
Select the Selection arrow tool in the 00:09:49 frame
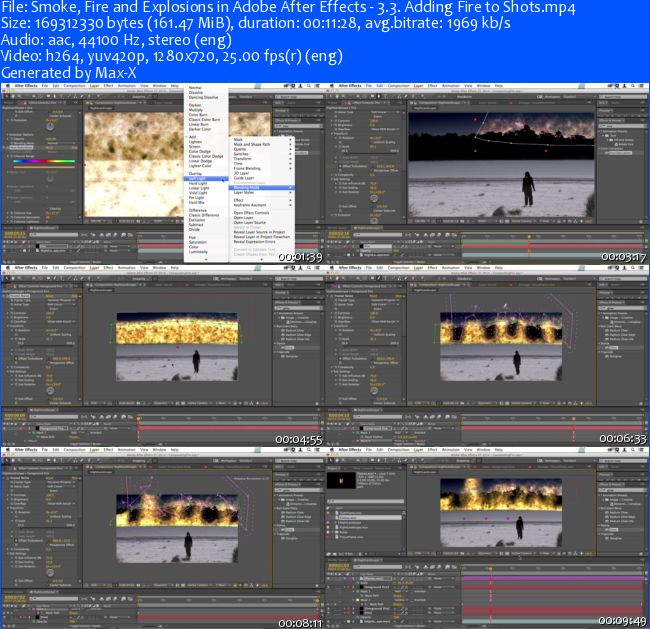point(330,460)
